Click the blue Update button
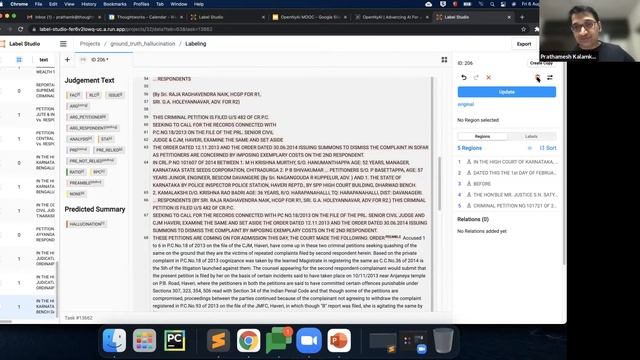This screenshot has height=360, width=640. click(x=507, y=92)
